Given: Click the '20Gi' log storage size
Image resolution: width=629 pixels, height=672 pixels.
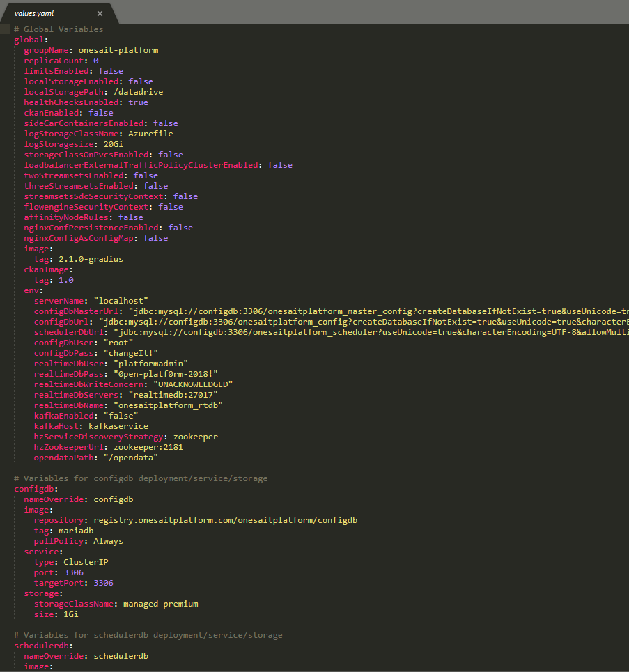Looking at the screenshot, I should pos(114,144).
